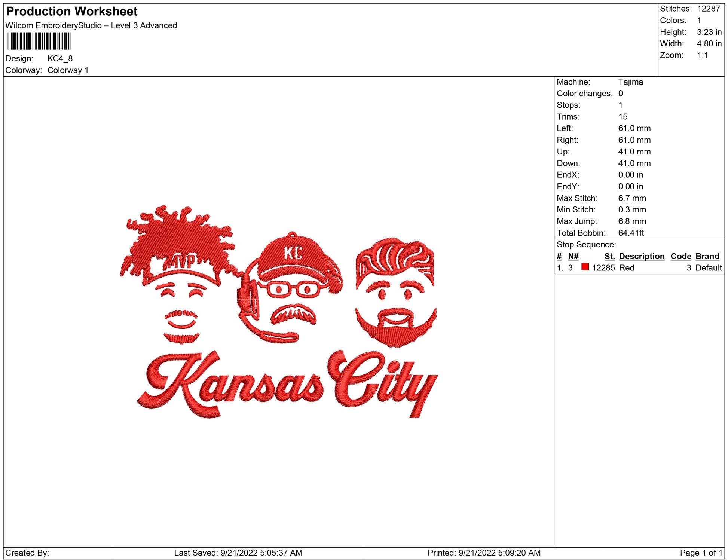Click the design name KC4_8

point(60,59)
